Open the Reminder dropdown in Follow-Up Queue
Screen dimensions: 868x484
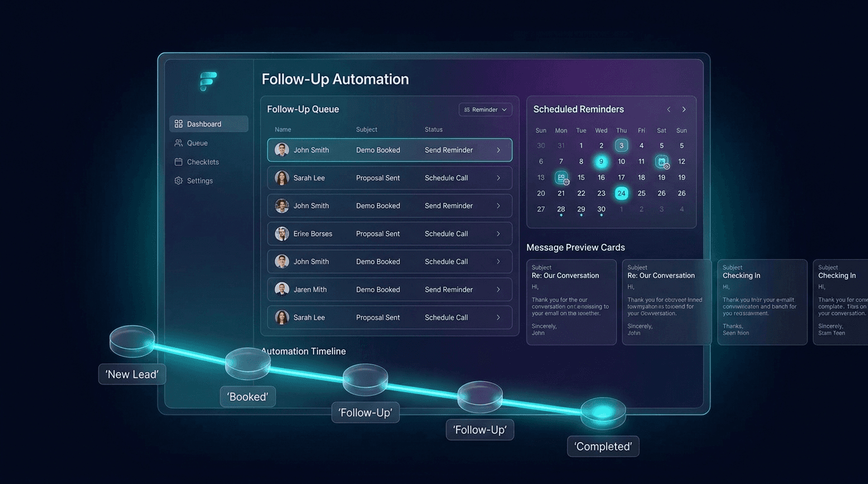click(x=485, y=110)
